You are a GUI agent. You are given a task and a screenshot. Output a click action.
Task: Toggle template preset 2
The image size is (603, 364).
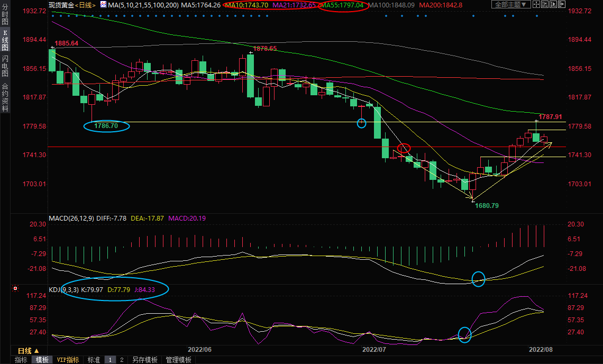click(121, 360)
